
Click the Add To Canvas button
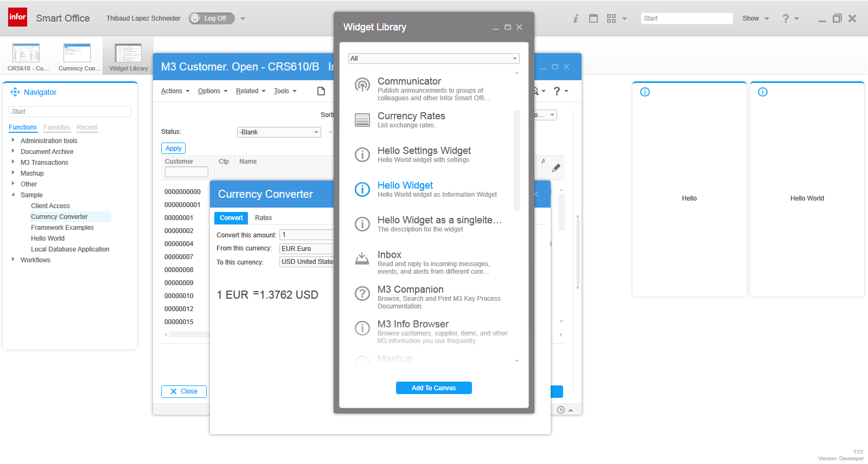click(x=433, y=388)
